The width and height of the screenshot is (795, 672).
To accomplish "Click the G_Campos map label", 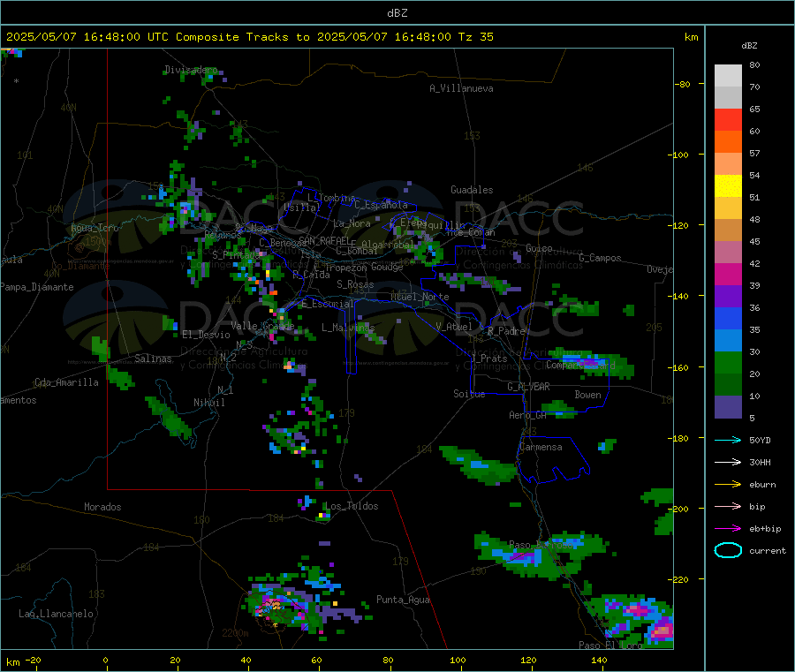I will click(x=601, y=258).
